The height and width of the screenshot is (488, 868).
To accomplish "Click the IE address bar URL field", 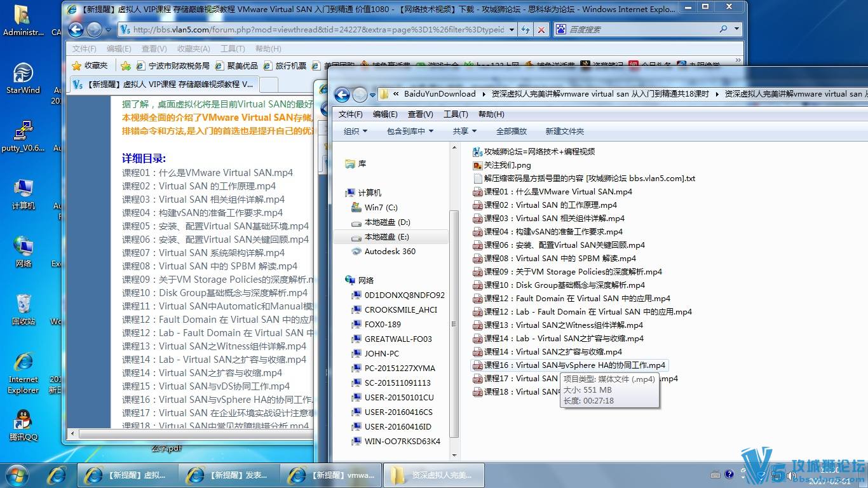I will tap(318, 29).
